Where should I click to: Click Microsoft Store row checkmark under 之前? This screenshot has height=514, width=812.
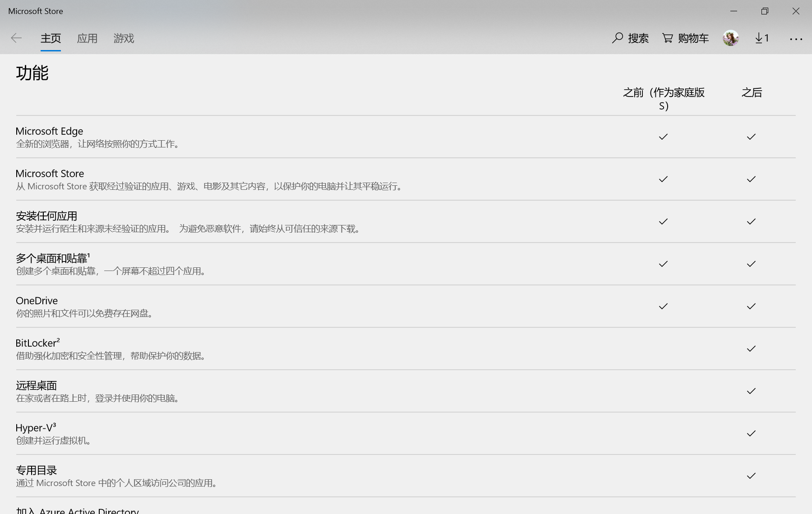coord(663,179)
